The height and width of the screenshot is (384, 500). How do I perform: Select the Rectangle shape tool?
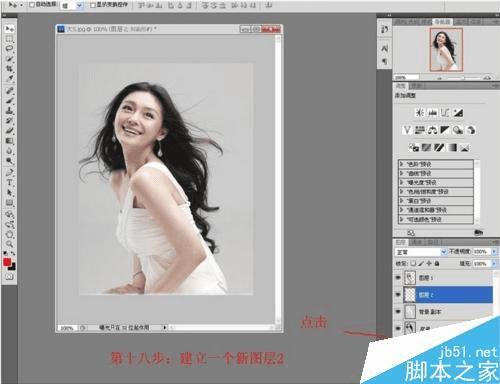(9, 203)
